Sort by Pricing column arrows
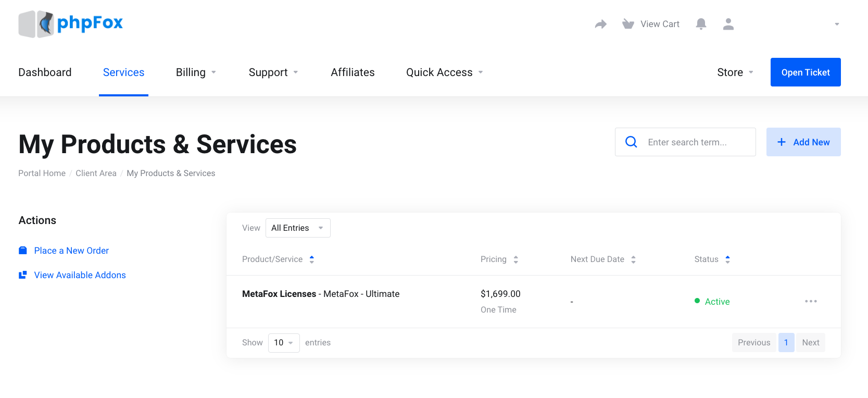Screen dimensions: 868x398 click(516, 259)
